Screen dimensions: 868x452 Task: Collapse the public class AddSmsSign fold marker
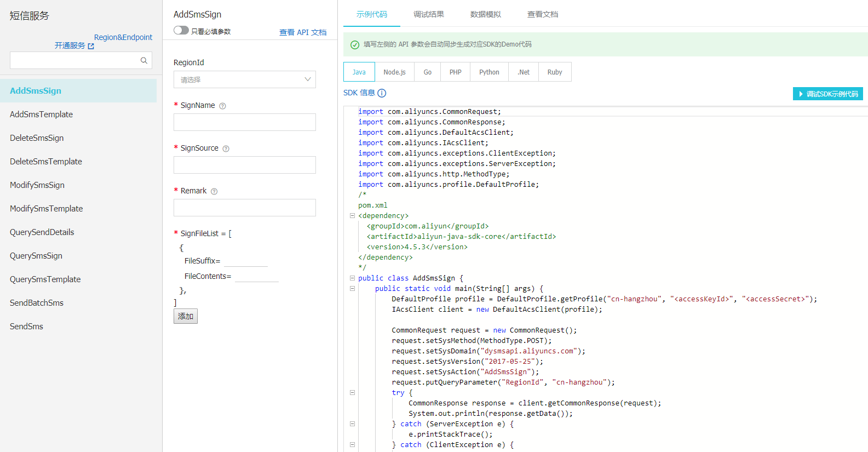click(352, 278)
